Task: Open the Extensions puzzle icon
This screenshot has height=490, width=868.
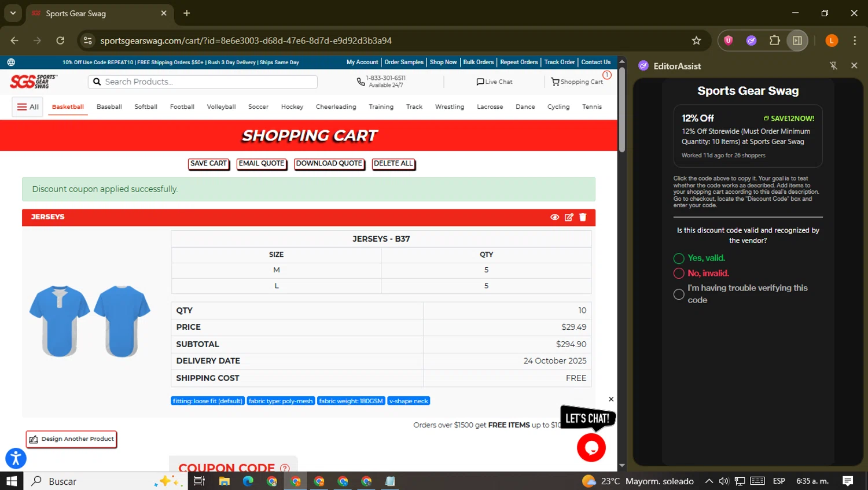Action: tap(774, 40)
